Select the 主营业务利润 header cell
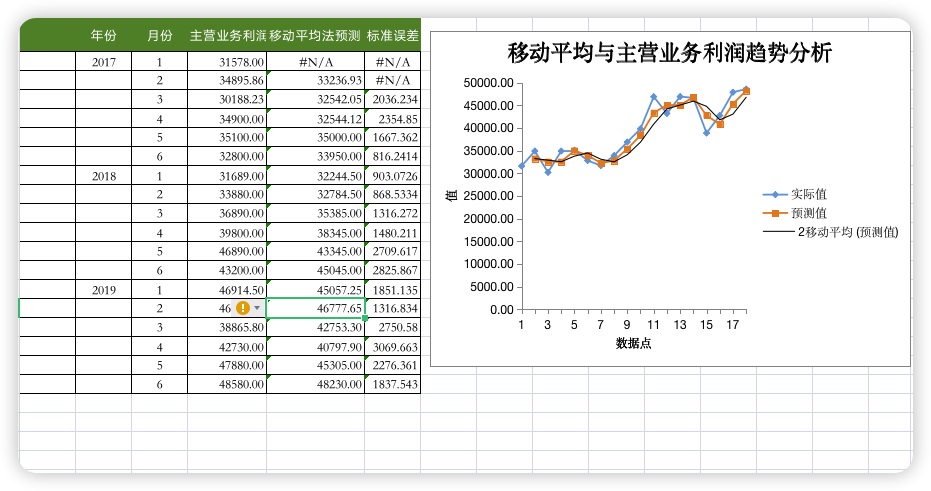931x491 pixels. [227, 36]
